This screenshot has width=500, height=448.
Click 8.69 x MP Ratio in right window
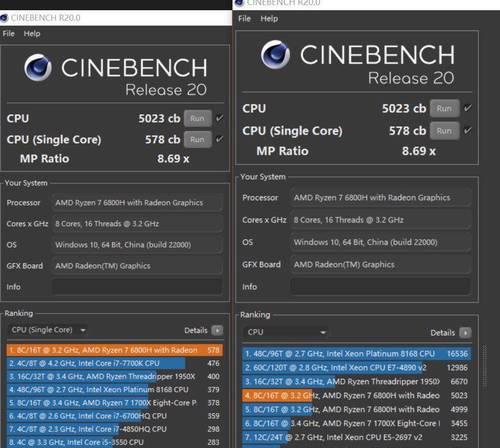[x=419, y=151]
